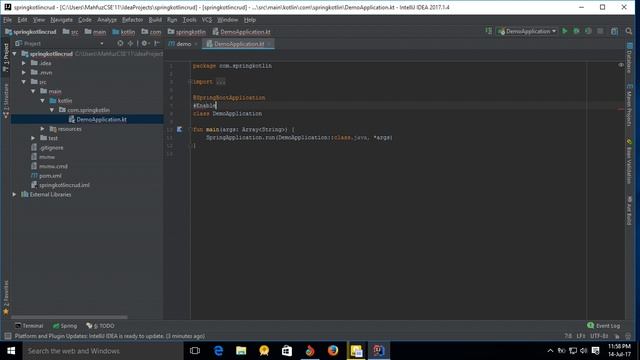
Task: Open the VCS menu
Action: tap(207, 20)
